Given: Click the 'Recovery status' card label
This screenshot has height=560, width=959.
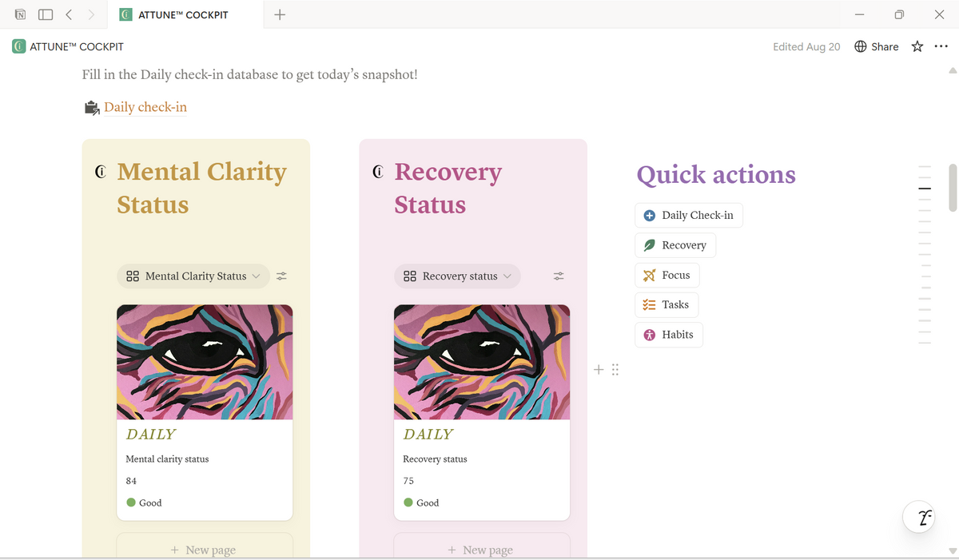Looking at the screenshot, I should pyautogui.click(x=435, y=459).
